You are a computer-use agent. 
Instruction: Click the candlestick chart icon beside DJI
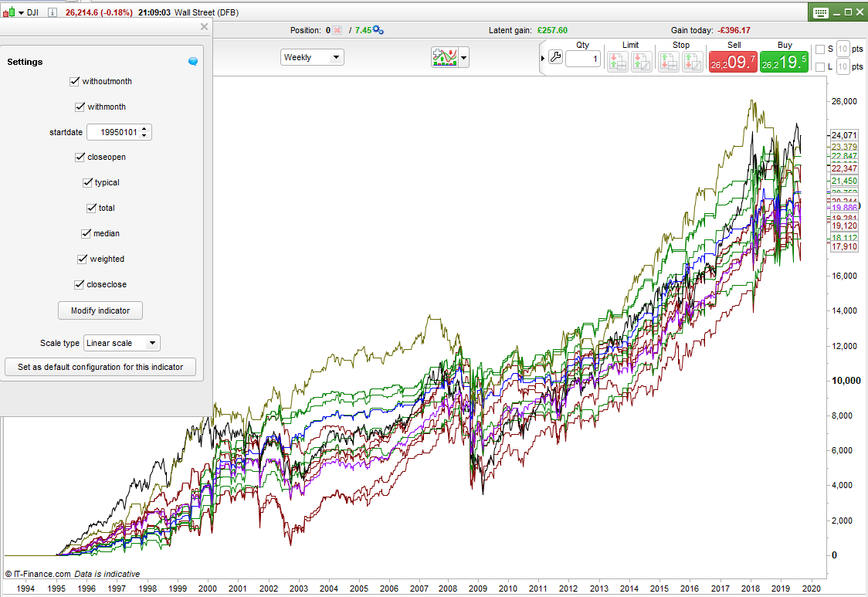pos(8,12)
